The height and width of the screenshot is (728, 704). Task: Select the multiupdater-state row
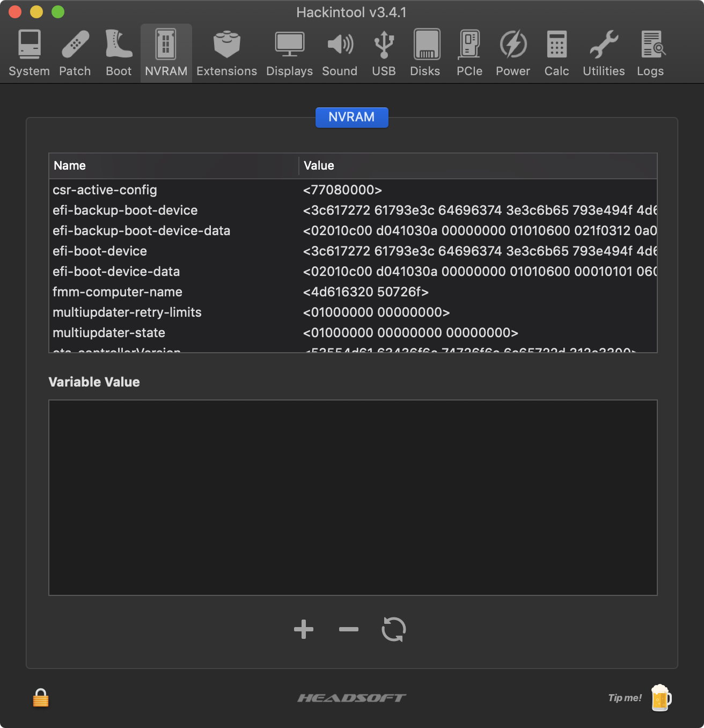point(353,333)
